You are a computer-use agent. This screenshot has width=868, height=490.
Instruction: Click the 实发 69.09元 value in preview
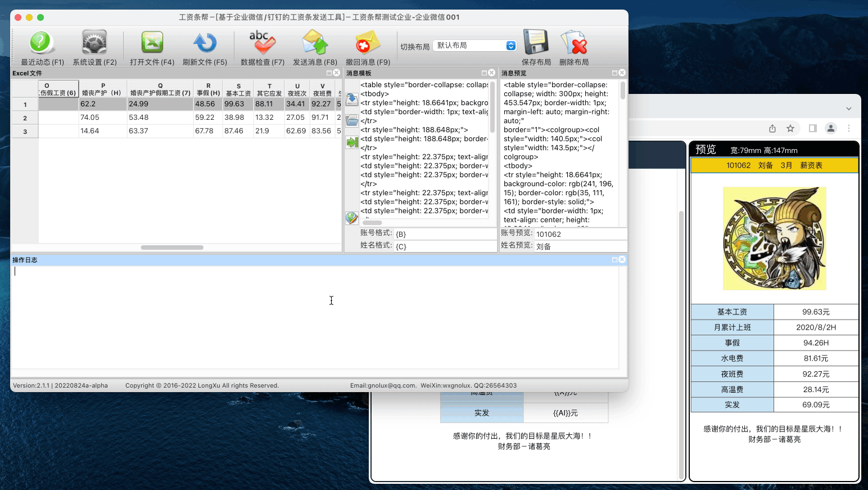point(816,405)
